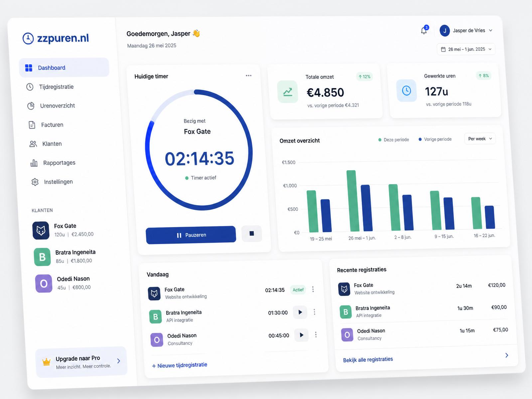Open Bratra Ingeneita row options in Vandaag
Image resolution: width=532 pixels, height=399 pixels.
(315, 312)
